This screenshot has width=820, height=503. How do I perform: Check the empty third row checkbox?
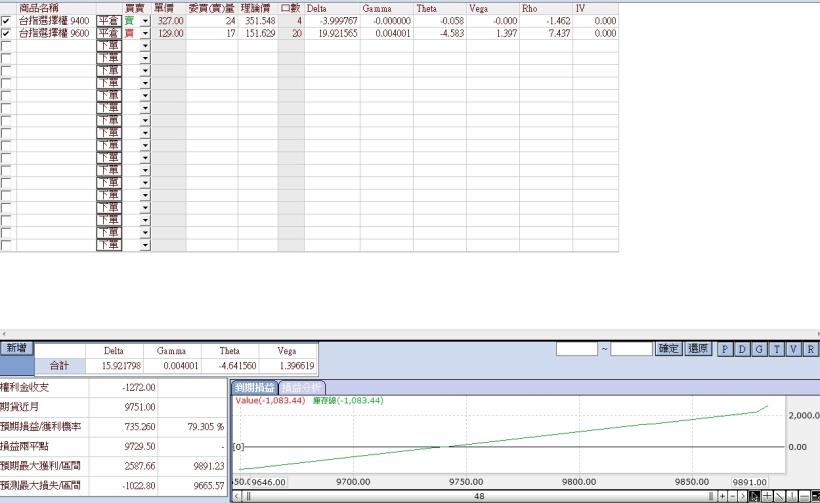click(x=7, y=46)
